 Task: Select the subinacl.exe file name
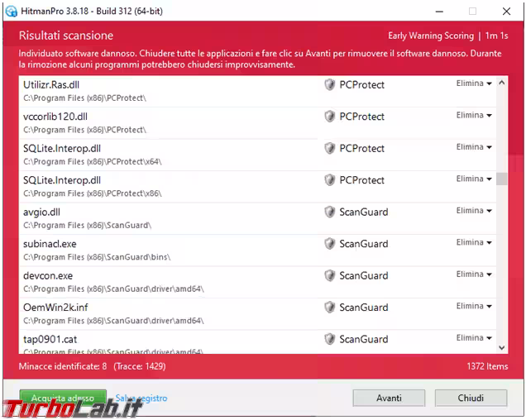pyautogui.click(x=50, y=244)
